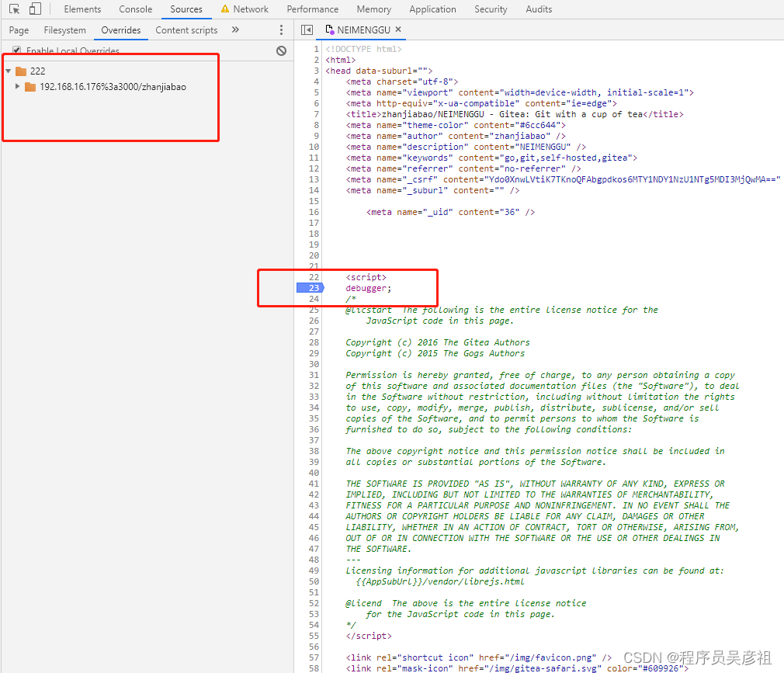Click the clear overrides configuration icon
The image size is (784, 673).
(282, 50)
